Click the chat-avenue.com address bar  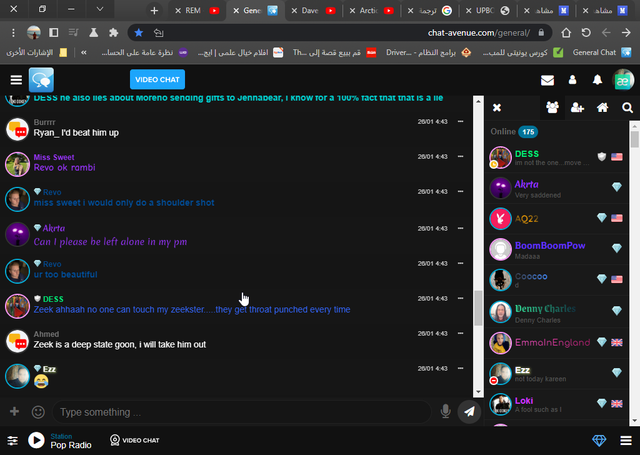[340, 33]
